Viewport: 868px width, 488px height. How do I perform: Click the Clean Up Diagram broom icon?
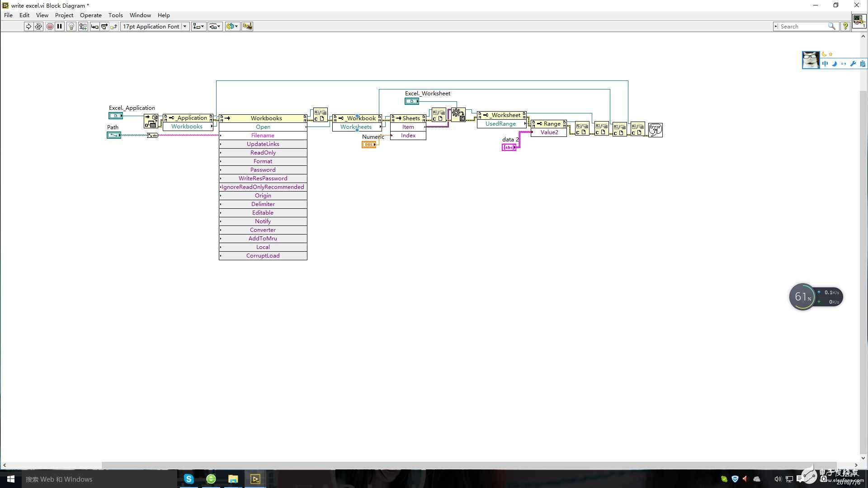click(247, 26)
